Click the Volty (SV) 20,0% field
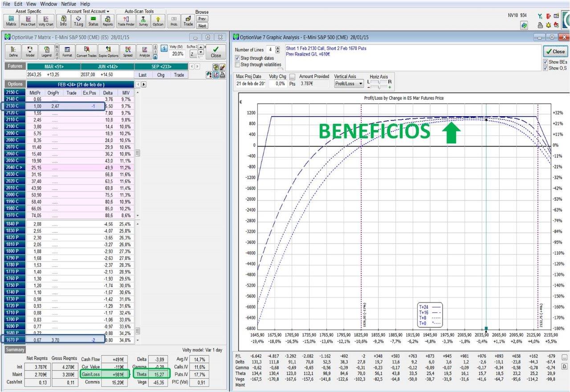Viewport: 570px width, 392px height. [x=178, y=53]
